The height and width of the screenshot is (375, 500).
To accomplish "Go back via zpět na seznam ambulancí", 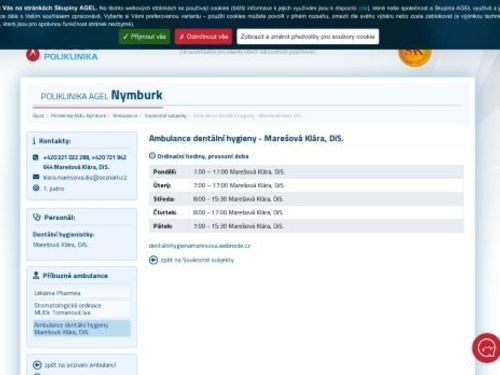I will point(80,365).
